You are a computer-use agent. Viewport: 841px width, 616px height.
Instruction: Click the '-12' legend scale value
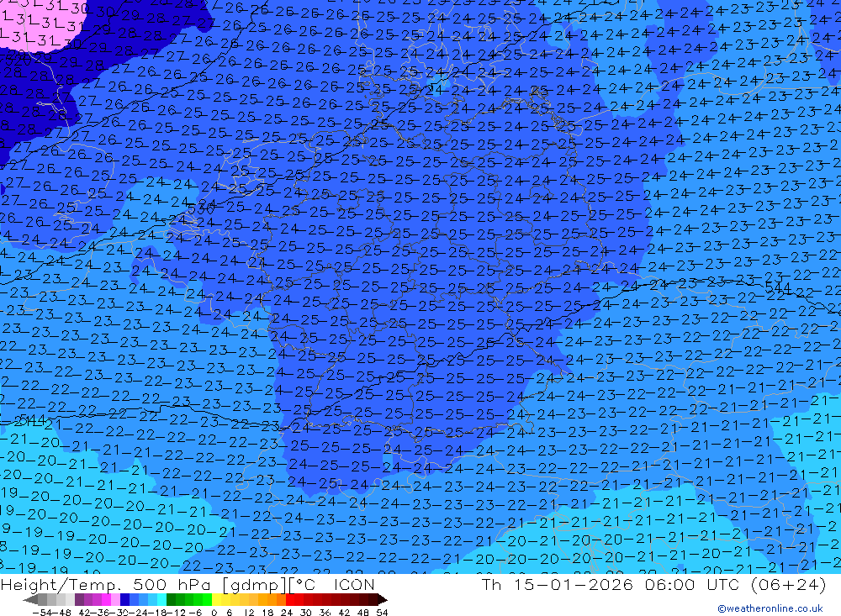(176, 613)
